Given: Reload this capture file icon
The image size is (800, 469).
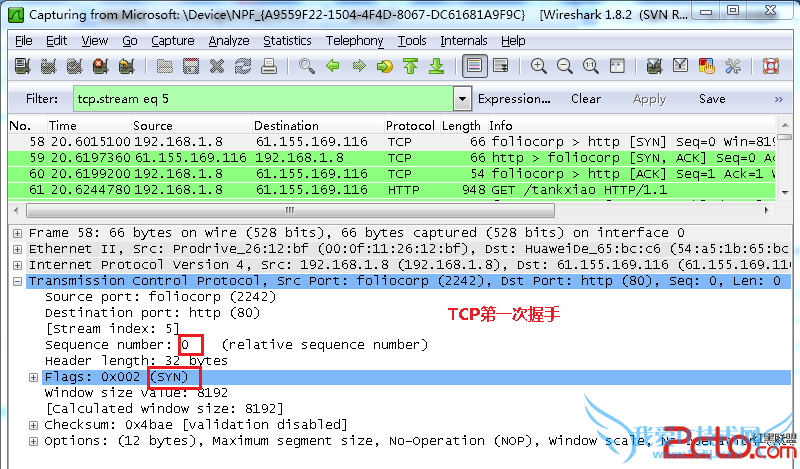Looking at the screenshot, I should point(243,66).
